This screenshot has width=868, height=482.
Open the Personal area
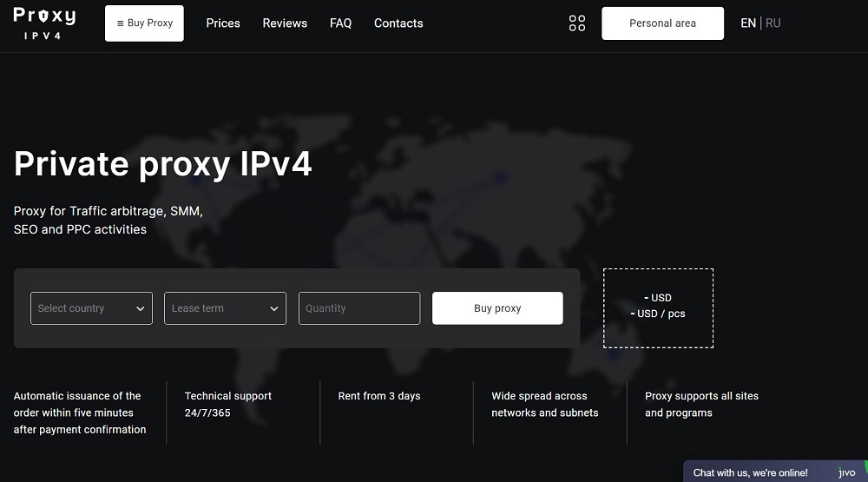tap(662, 23)
